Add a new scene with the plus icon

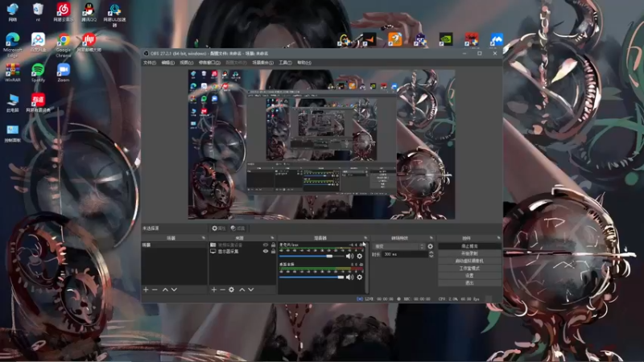[146, 290]
